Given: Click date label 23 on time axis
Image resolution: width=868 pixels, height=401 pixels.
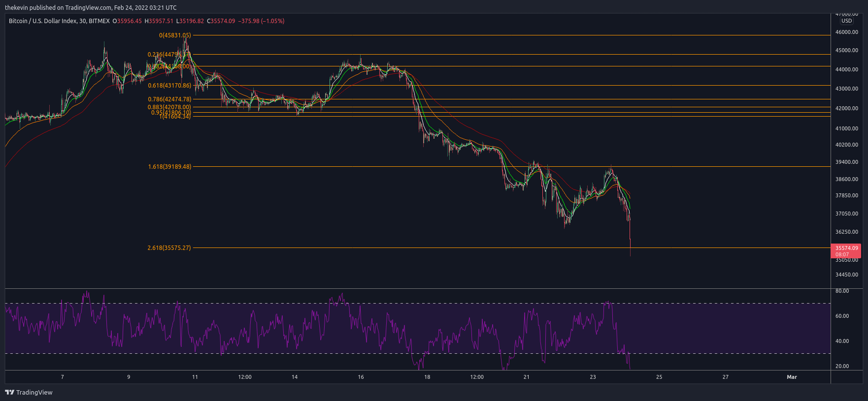Looking at the screenshot, I should [593, 377].
